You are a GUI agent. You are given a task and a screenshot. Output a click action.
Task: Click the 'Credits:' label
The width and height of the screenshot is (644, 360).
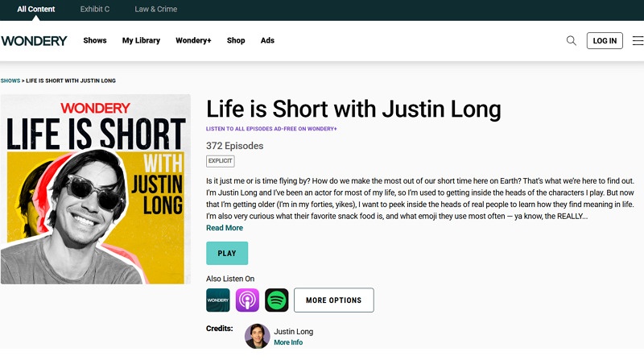[x=219, y=329]
